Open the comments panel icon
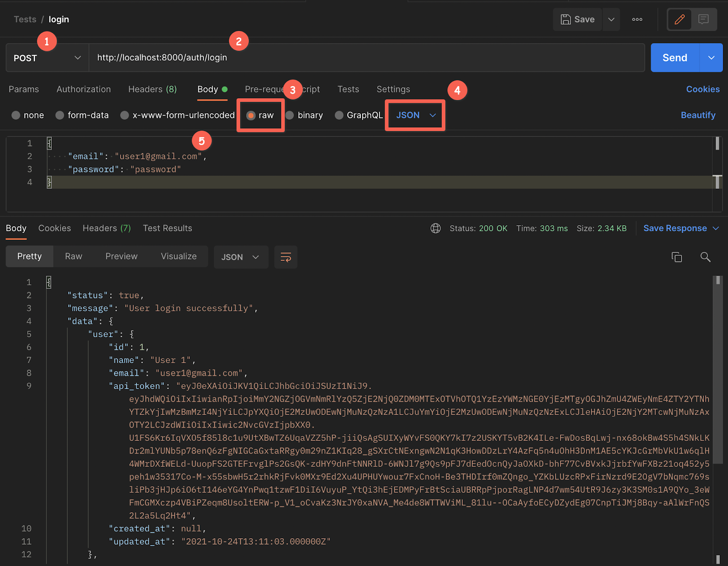 pos(703,20)
